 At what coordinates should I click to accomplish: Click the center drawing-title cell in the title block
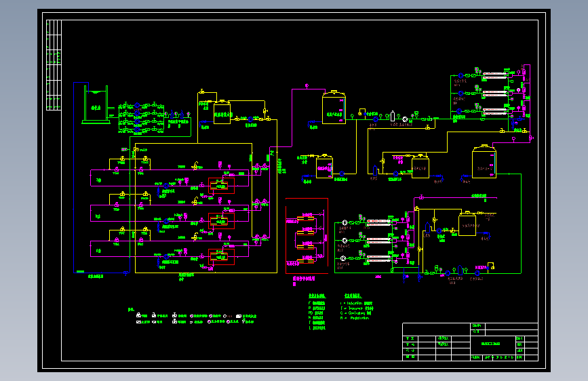click(493, 344)
